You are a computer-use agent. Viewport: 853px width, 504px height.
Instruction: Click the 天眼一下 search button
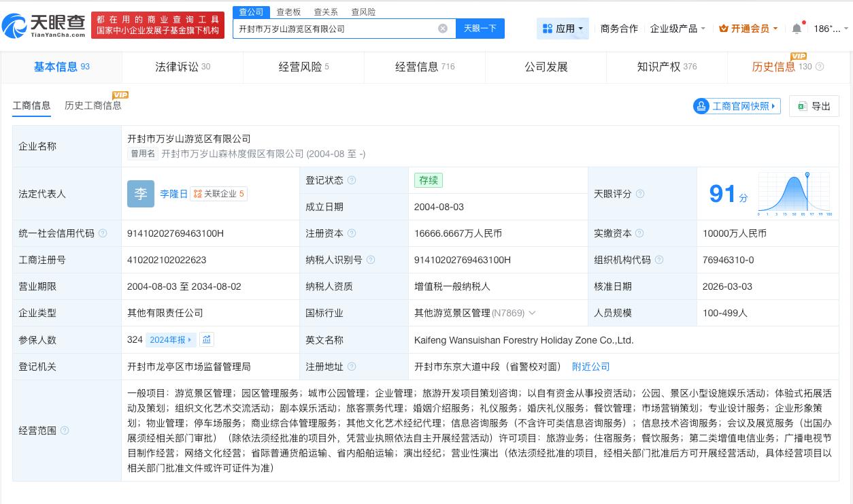(480, 28)
